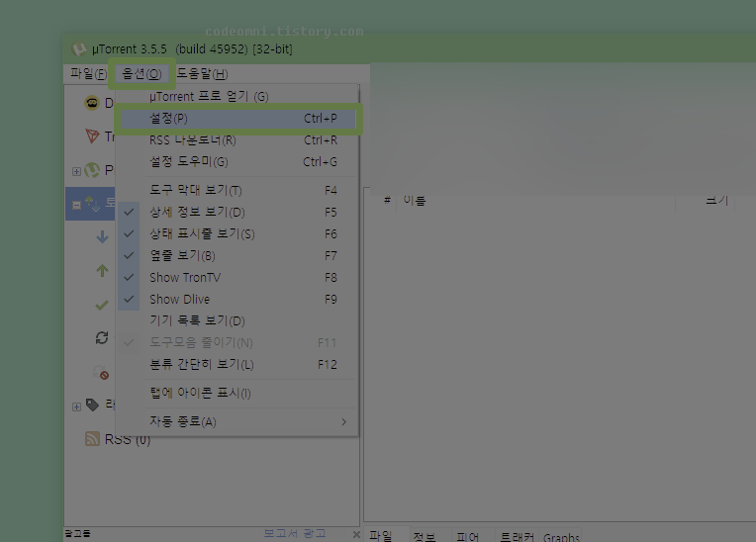Image resolution: width=756 pixels, height=542 pixels.
Task: Click the μTorrent Pro sidebar icon
Action: (x=92, y=170)
